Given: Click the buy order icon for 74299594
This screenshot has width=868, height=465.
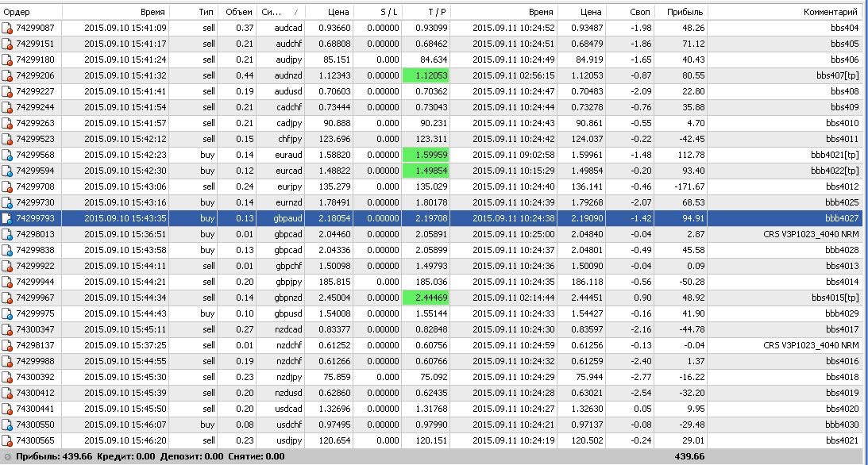Looking at the screenshot, I should (7, 171).
